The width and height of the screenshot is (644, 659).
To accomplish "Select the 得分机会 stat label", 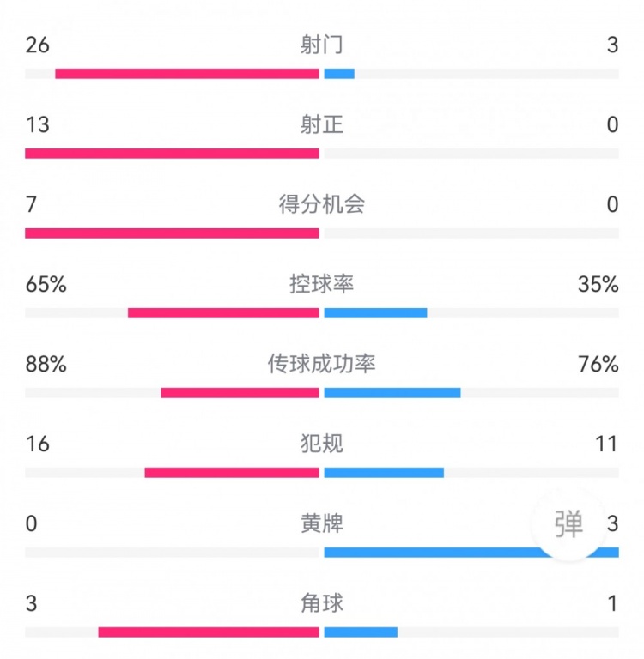I will tap(322, 204).
